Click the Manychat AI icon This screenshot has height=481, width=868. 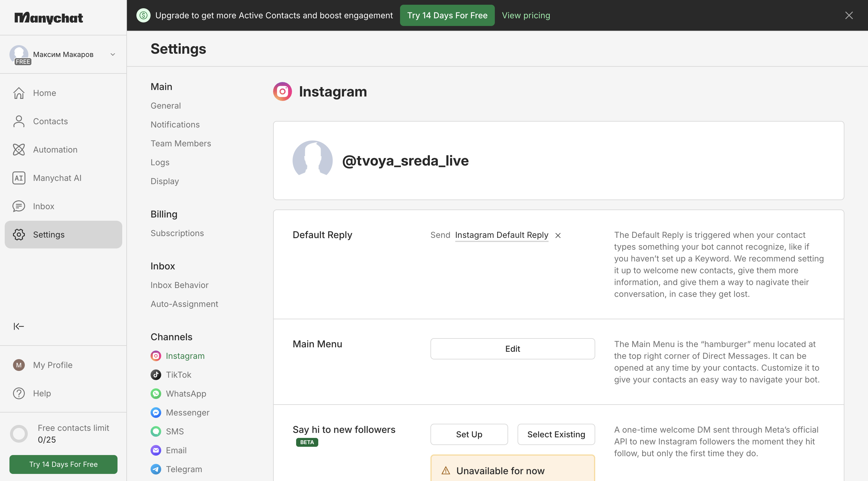tap(19, 178)
